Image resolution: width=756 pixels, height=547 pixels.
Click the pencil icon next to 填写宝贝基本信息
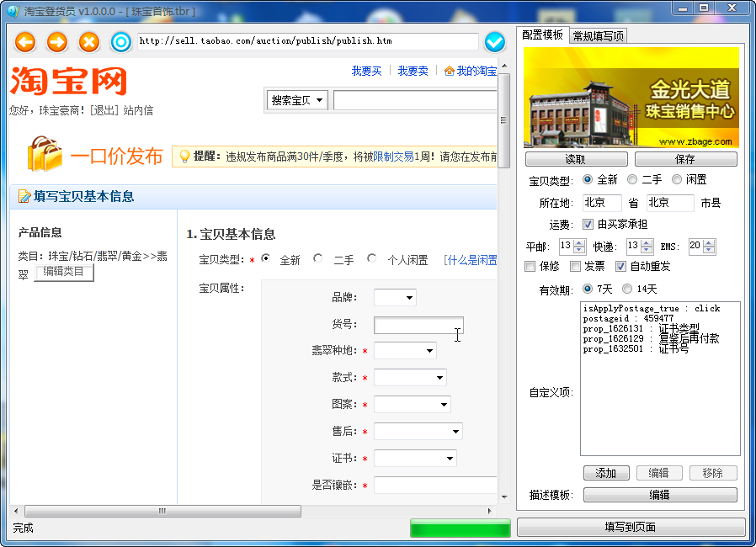point(24,197)
